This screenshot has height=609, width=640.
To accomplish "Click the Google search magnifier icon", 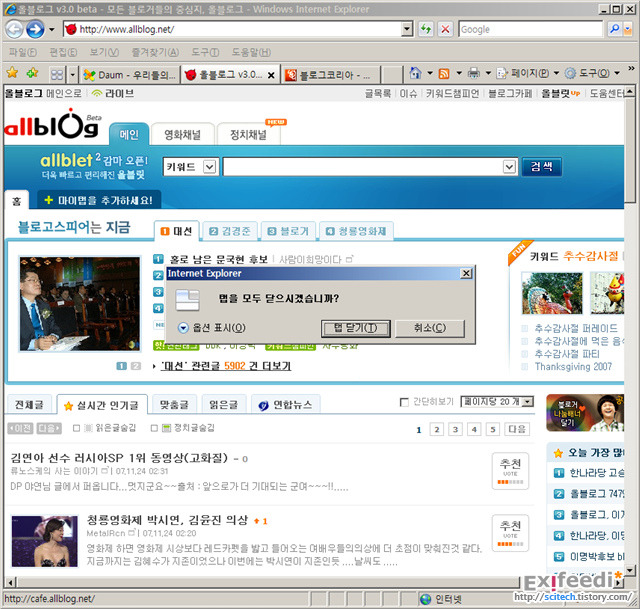I will coord(614,29).
